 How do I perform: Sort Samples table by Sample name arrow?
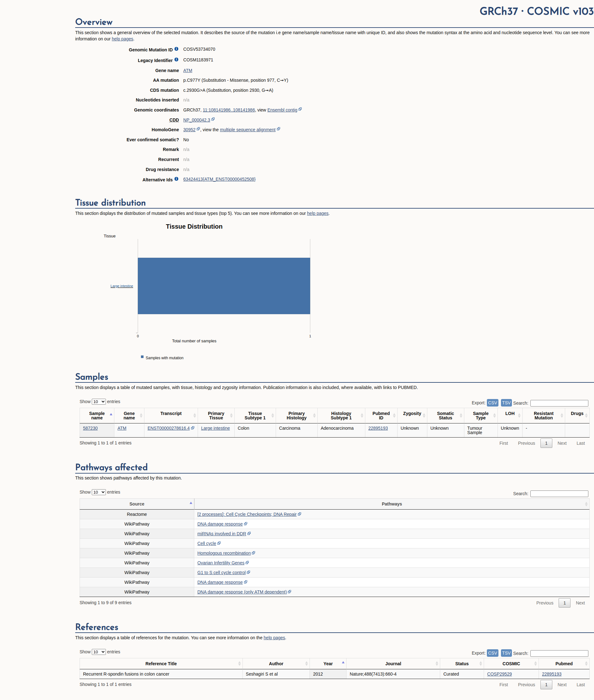click(x=111, y=414)
